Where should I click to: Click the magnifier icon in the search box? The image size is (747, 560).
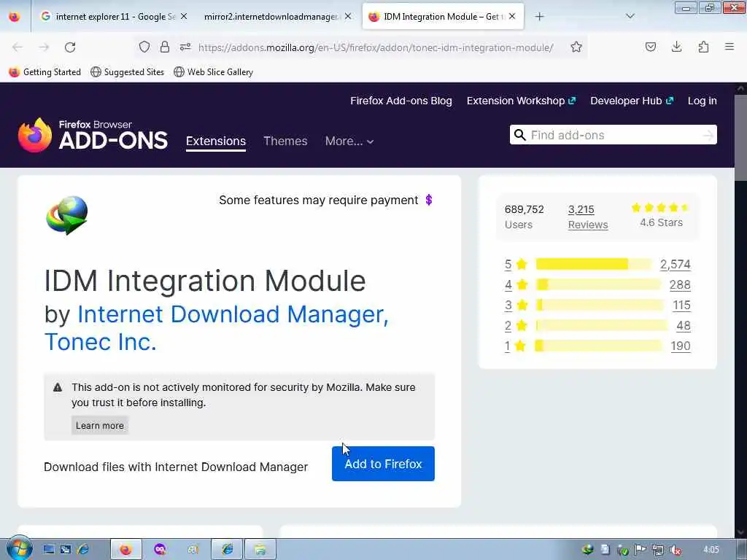519,135
